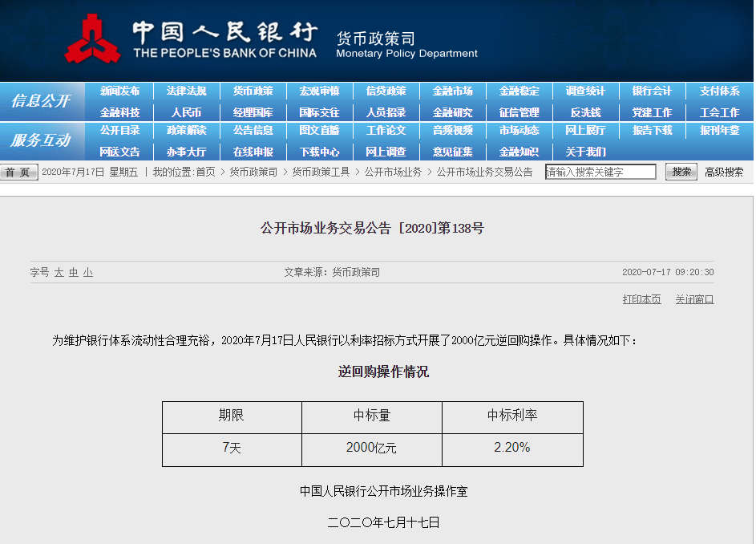Select the 关于我们 menu item

coord(585,152)
